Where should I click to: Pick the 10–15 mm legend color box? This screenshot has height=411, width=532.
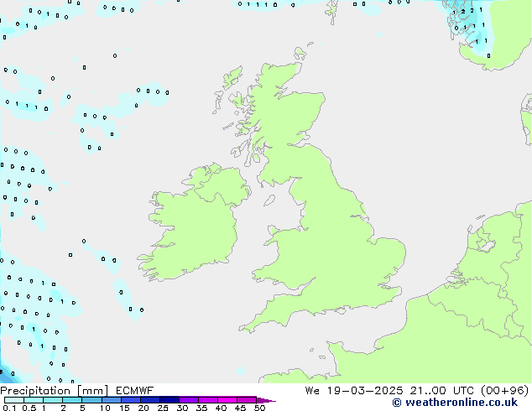[111, 400]
